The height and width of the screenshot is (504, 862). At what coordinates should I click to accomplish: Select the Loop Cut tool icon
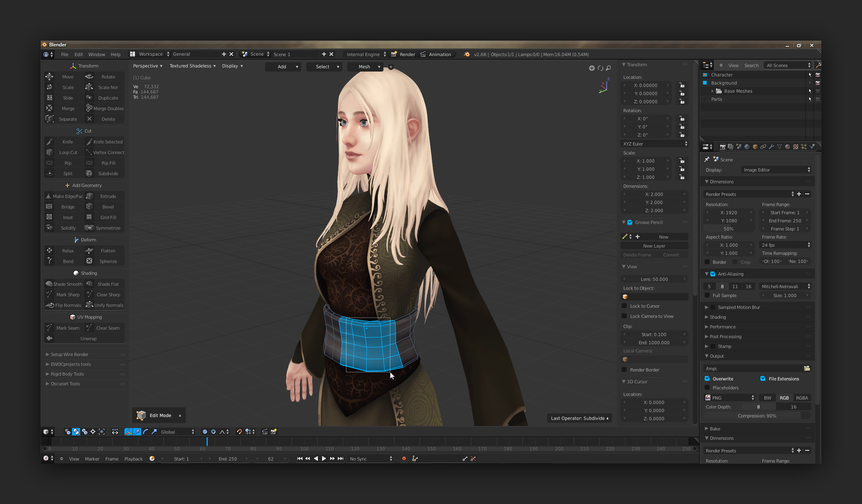pyautogui.click(x=50, y=152)
